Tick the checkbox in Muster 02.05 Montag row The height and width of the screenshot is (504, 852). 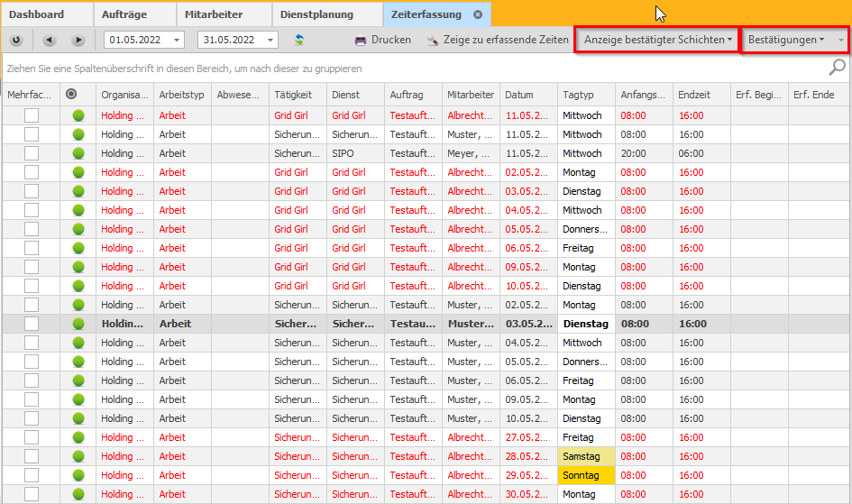[32, 305]
